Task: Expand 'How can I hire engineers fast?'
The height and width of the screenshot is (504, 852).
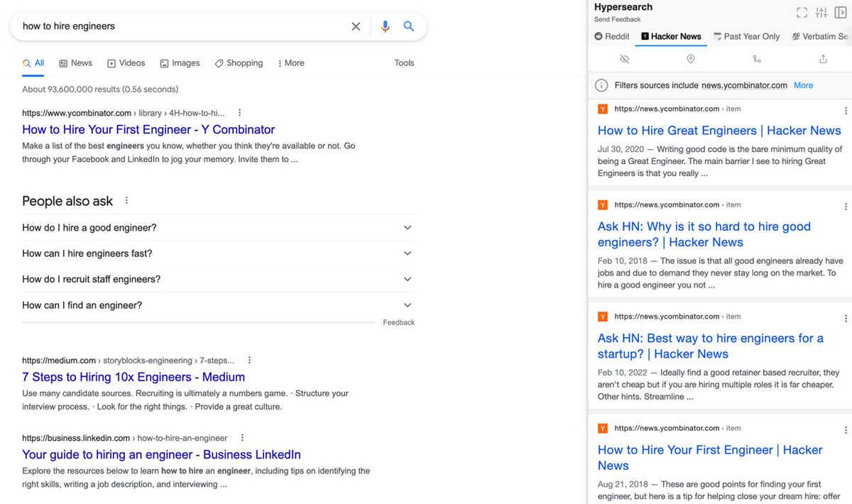Action: coord(219,253)
